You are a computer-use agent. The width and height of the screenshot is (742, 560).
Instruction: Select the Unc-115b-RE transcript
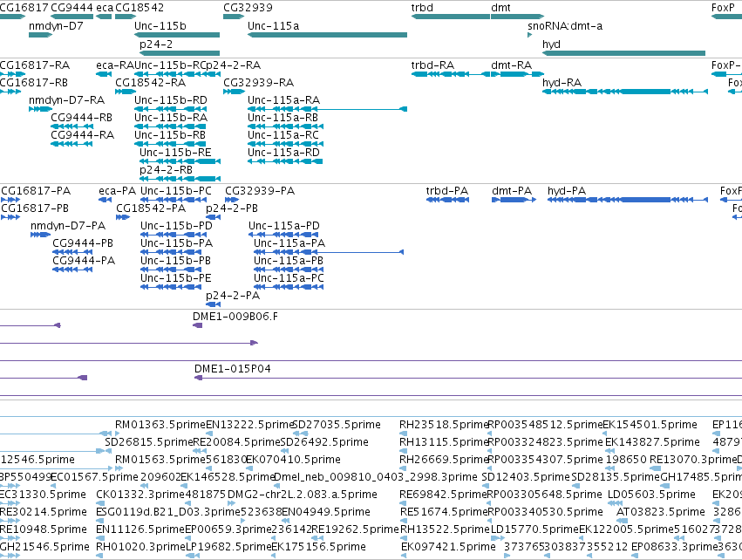coord(180,161)
